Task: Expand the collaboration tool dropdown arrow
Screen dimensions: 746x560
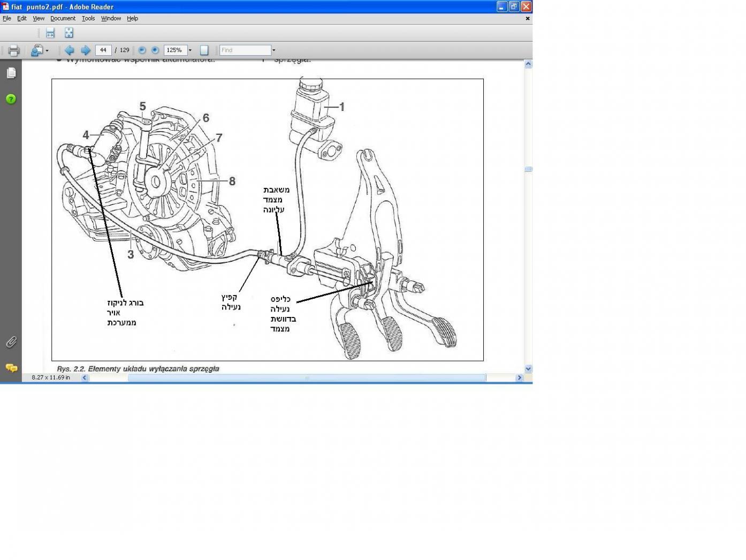Action: tap(47, 51)
